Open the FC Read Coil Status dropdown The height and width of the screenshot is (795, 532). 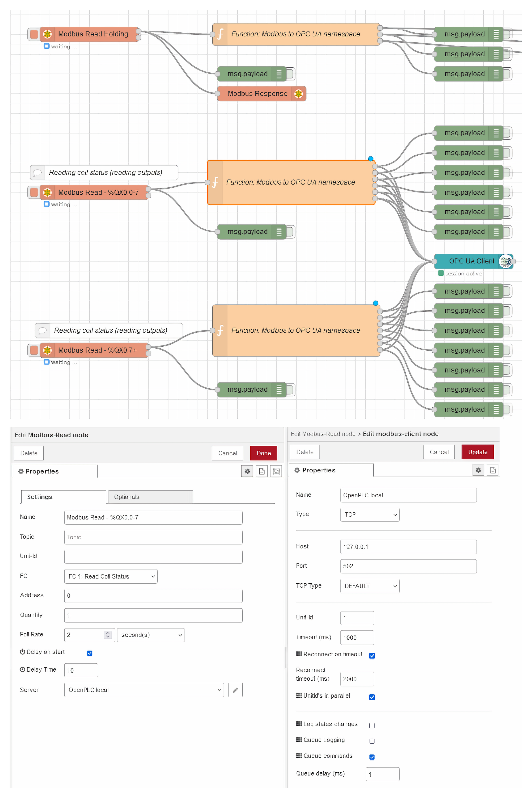pyautogui.click(x=111, y=576)
